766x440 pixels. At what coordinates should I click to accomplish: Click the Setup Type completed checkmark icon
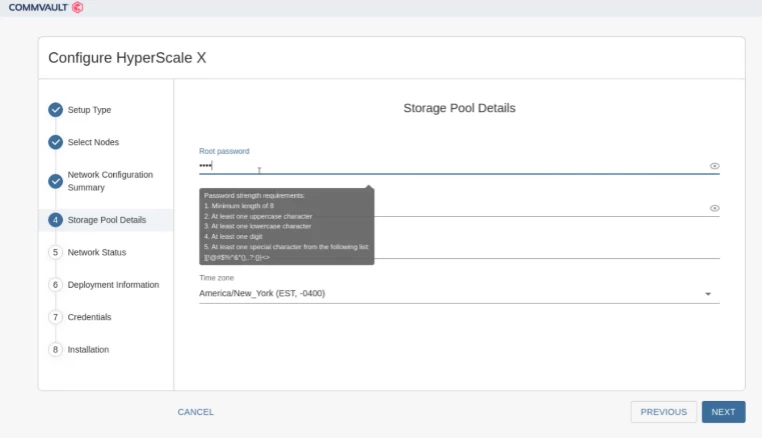click(56, 110)
